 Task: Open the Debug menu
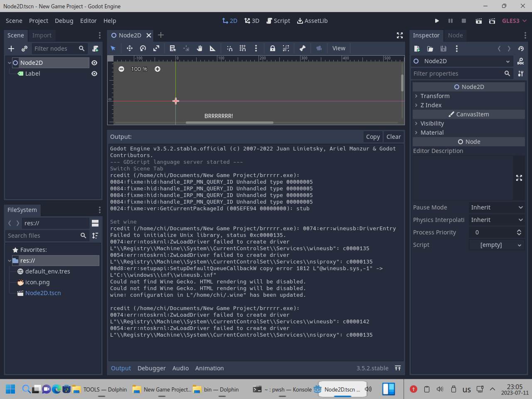(64, 21)
